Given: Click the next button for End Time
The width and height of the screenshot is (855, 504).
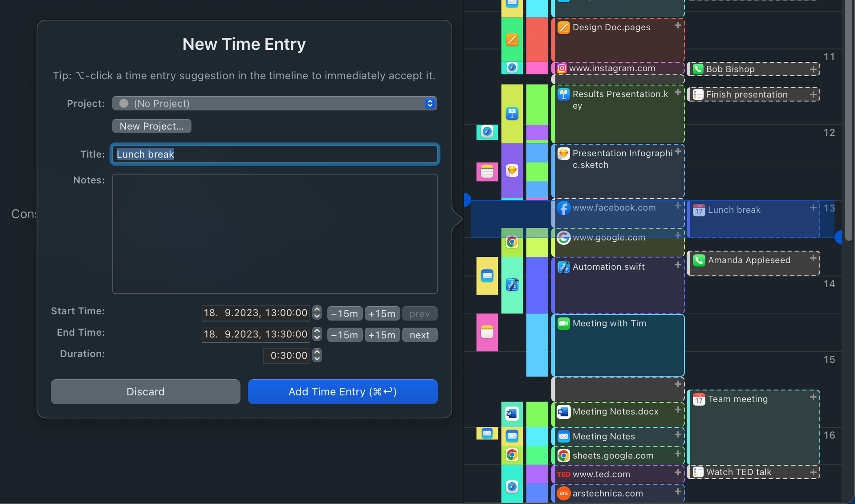Looking at the screenshot, I should click(419, 335).
